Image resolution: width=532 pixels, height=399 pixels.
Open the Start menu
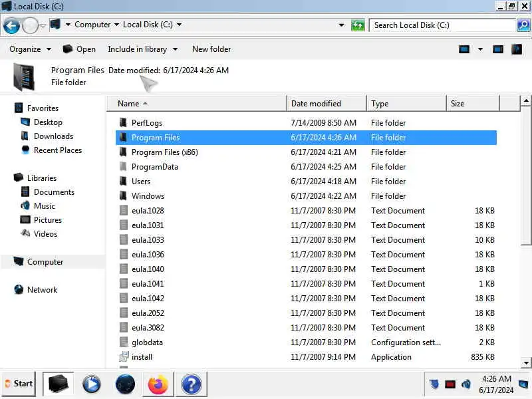pyautogui.click(x=19, y=384)
